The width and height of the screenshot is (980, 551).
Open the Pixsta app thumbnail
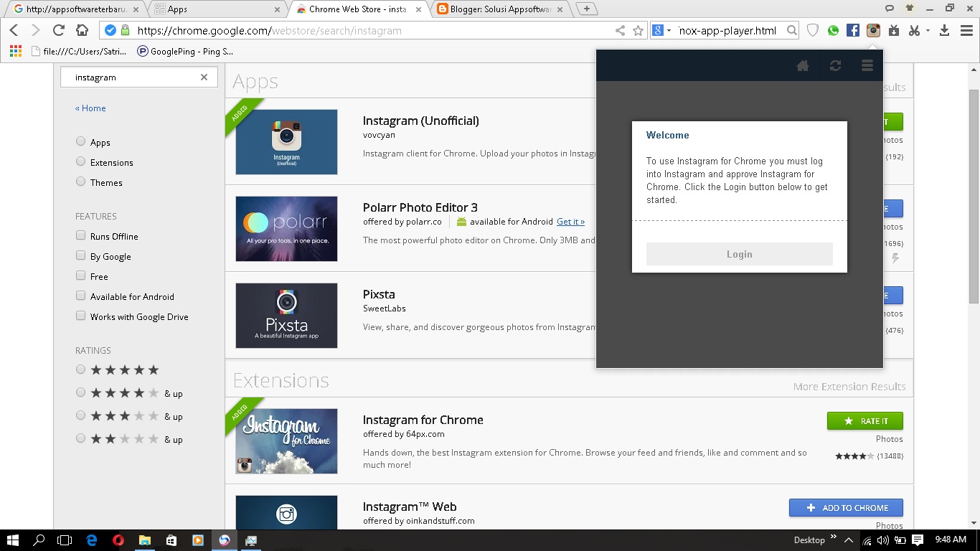click(x=286, y=316)
